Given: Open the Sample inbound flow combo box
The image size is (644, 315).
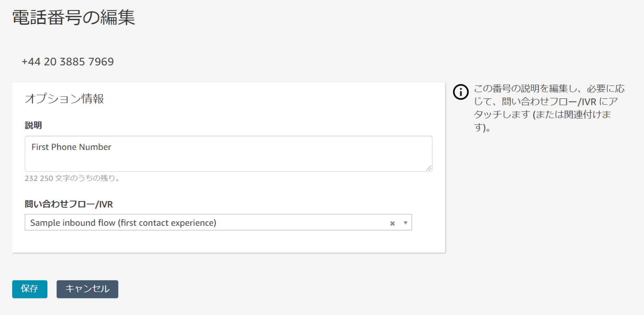Looking at the screenshot, I should (218, 223).
